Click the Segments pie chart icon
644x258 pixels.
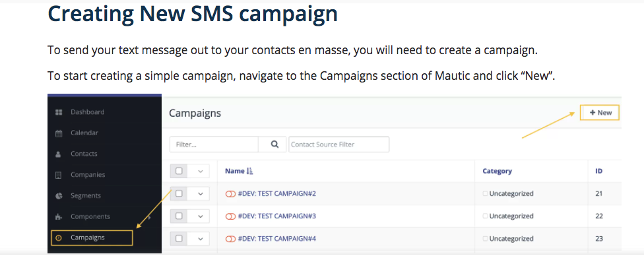pos(59,196)
